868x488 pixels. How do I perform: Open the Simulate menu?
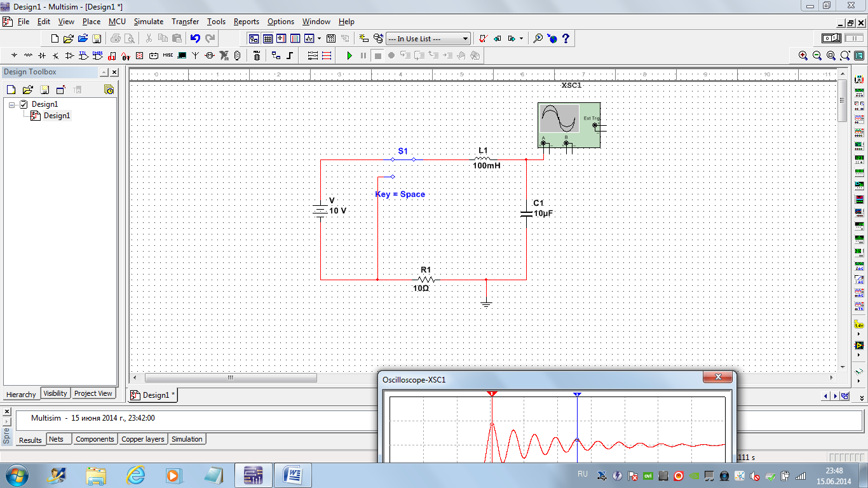tap(148, 21)
